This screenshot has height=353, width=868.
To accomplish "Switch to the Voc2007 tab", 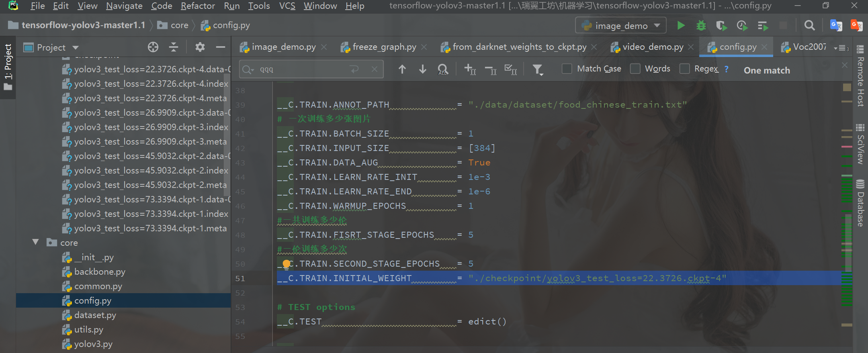I will coord(804,47).
